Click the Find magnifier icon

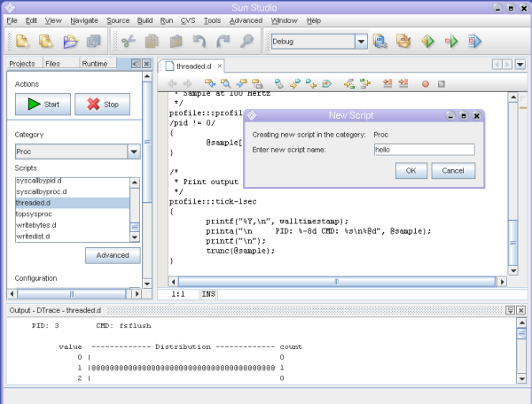point(246,42)
